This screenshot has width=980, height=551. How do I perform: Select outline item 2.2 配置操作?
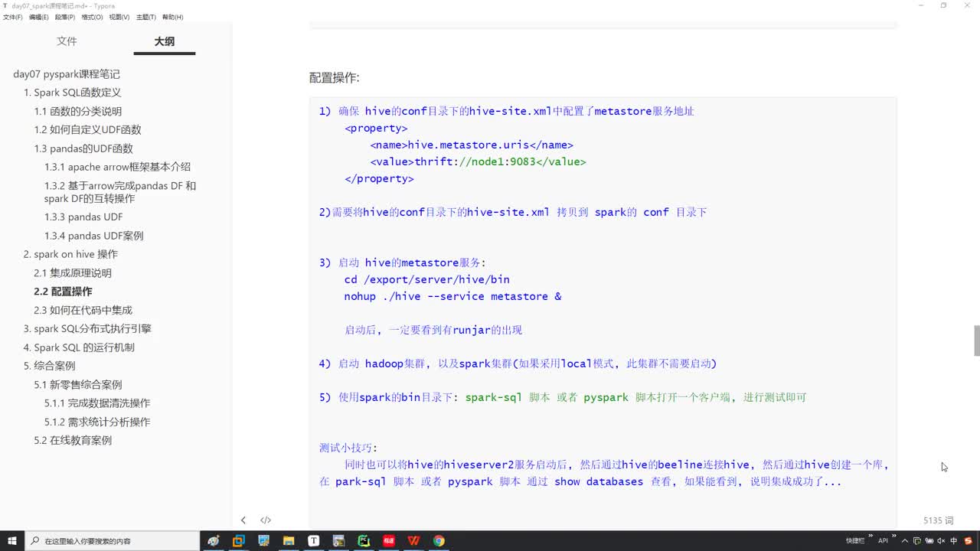click(63, 292)
